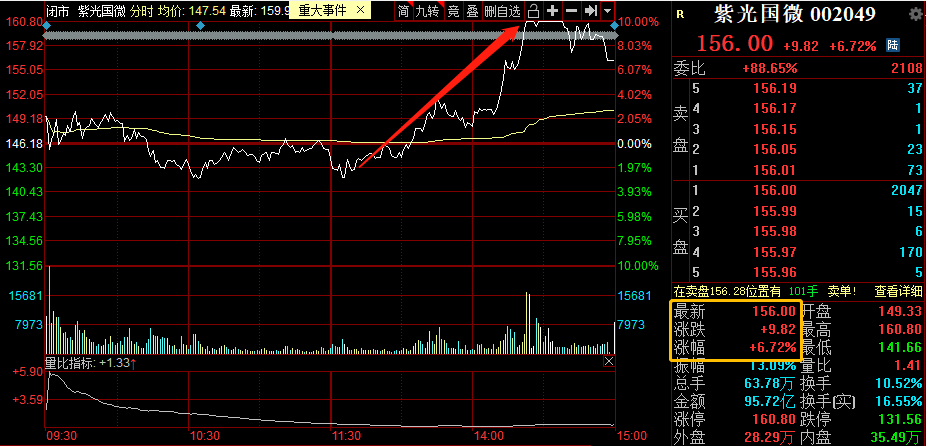Toggle the chart lock icon
This screenshot has width=926, height=446.
point(533,11)
